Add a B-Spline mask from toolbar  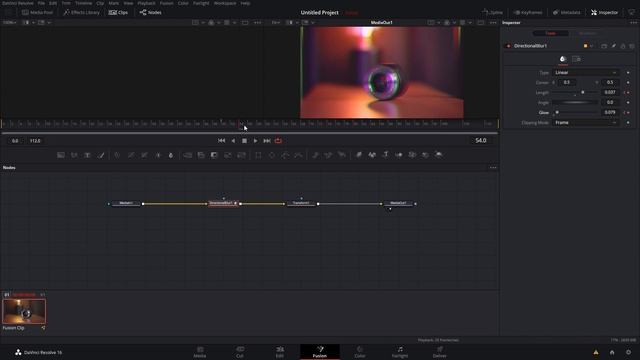click(x=299, y=155)
